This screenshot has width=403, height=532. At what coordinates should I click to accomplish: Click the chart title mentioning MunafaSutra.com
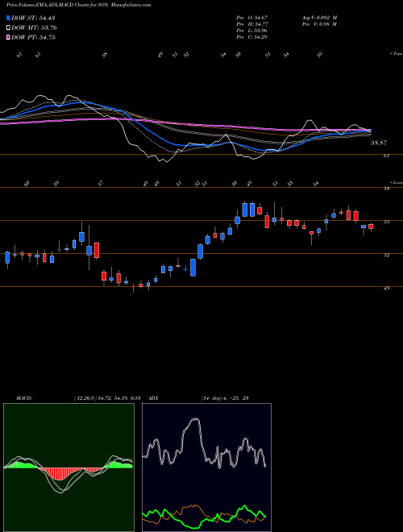78,5
